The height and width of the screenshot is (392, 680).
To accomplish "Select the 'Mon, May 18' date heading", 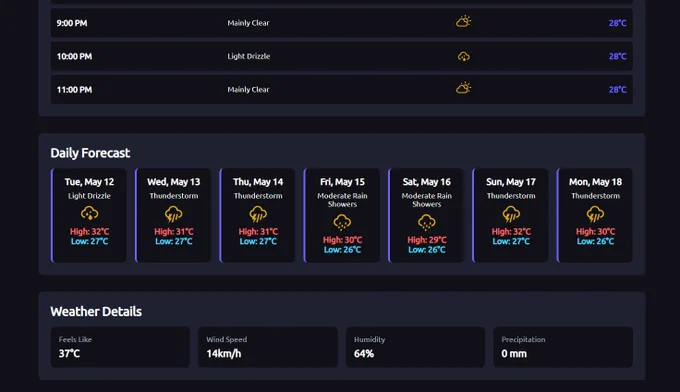I will 595,182.
